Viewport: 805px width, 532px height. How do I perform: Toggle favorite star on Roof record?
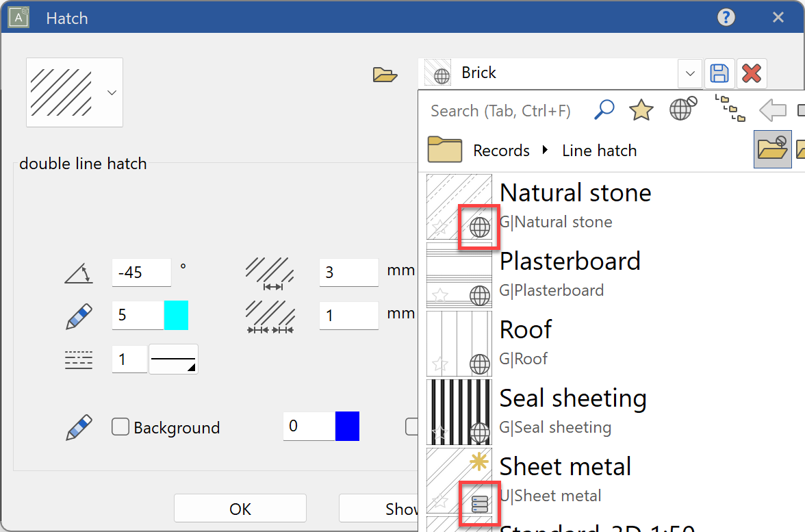click(x=440, y=364)
